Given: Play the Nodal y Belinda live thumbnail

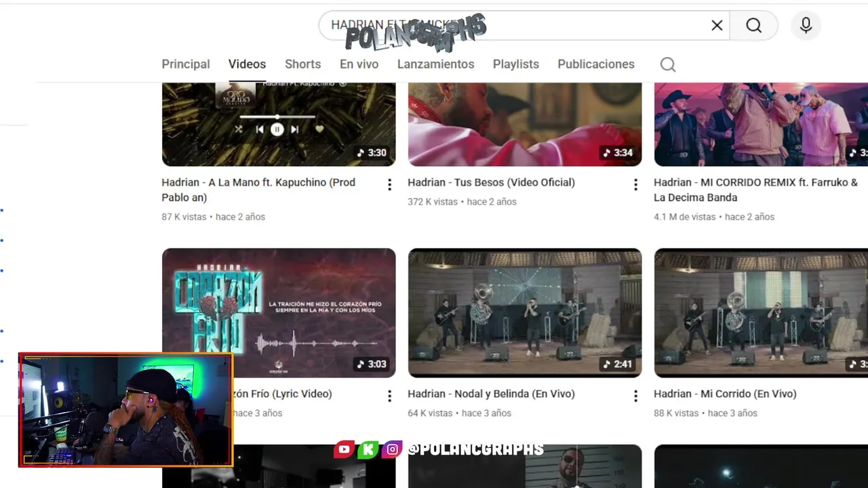Looking at the screenshot, I should pyautogui.click(x=525, y=312).
